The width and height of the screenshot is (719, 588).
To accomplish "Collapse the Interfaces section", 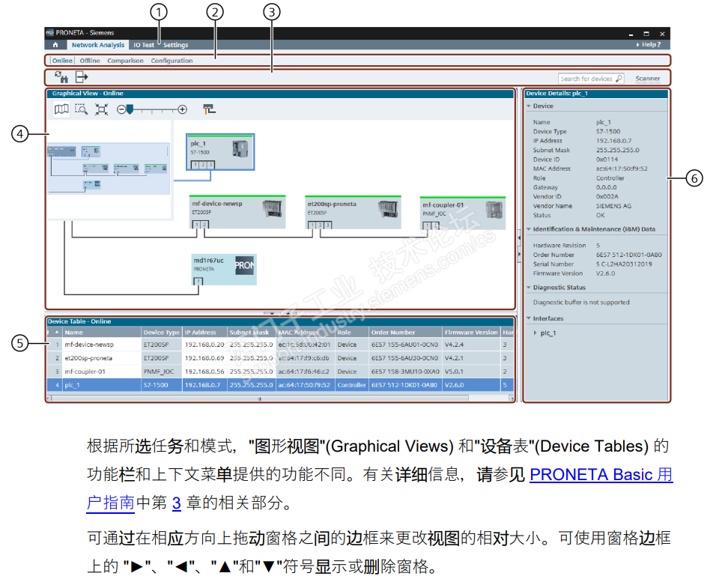I will [x=529, y=318].
